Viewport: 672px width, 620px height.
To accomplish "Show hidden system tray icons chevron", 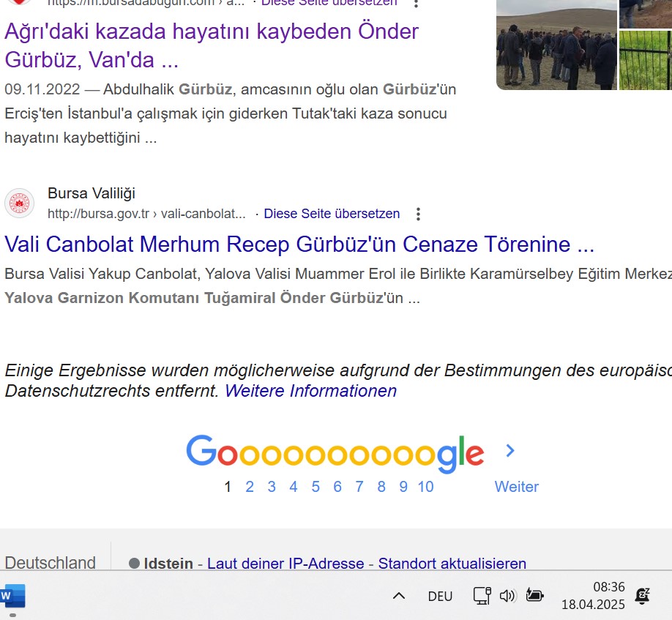I will (399, 596).
